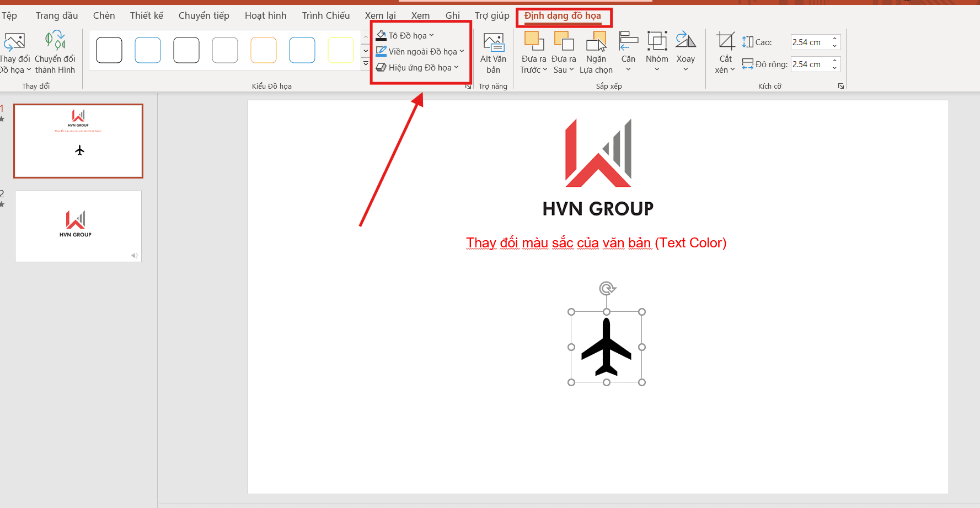Expand the Đưa ra Sau dropdown arrow

[571, 70]
